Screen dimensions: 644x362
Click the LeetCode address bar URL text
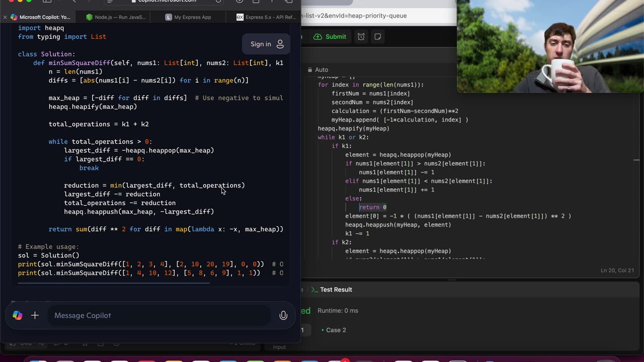(x=354, y=16)
